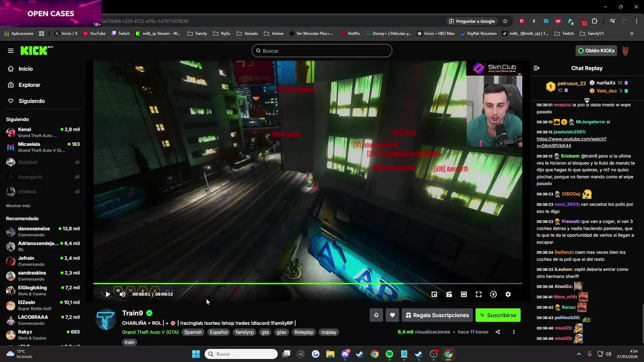Open the Chrome media controls icon
The image size is (644, 362).
[x=612, y=21]
